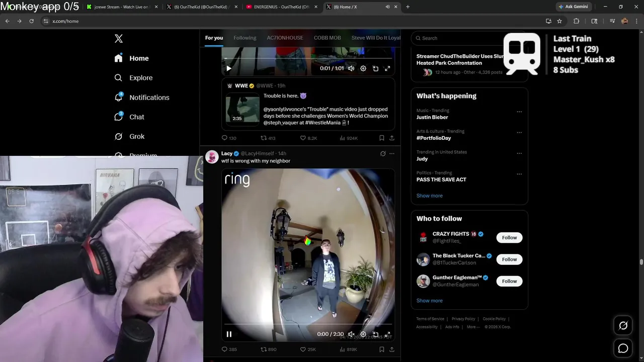Open Privacy Policy link
644x362 pixels.
463,319
